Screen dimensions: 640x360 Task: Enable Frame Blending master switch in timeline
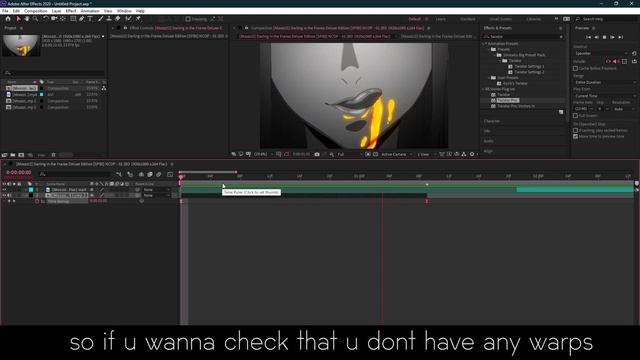pyautogui.click(x=150, y=174)
